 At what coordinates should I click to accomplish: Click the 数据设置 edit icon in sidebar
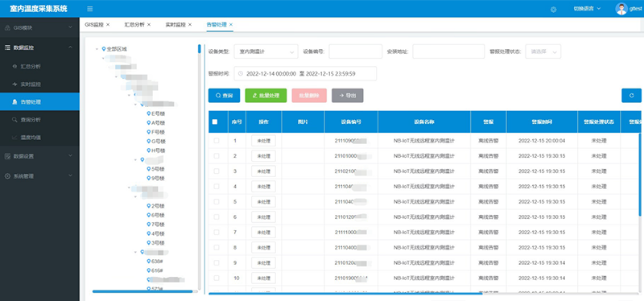click(x=7, y=156)
